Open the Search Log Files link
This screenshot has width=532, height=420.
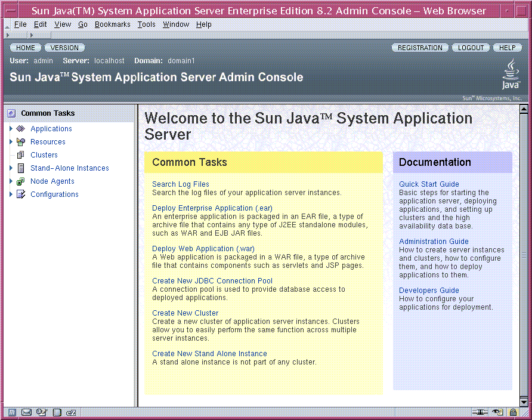[x=181, y=184]
